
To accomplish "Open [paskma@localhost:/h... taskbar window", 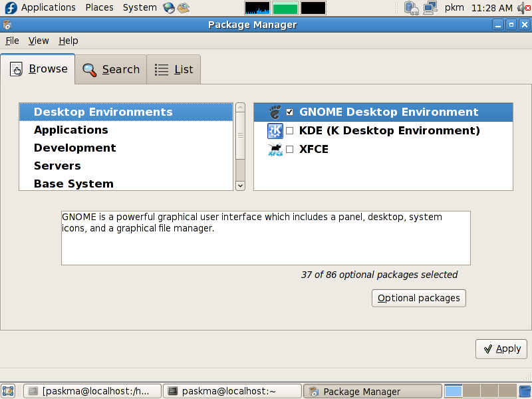I will (92, 392).
